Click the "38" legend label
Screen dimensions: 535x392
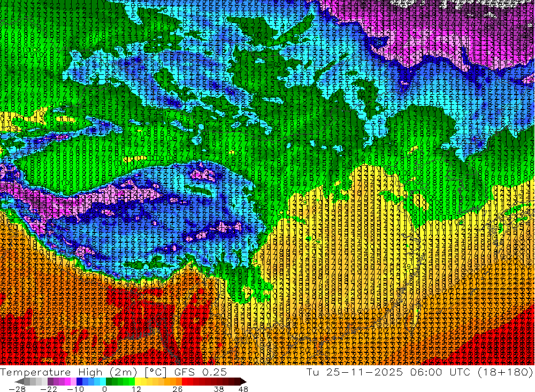click(219, 389)
